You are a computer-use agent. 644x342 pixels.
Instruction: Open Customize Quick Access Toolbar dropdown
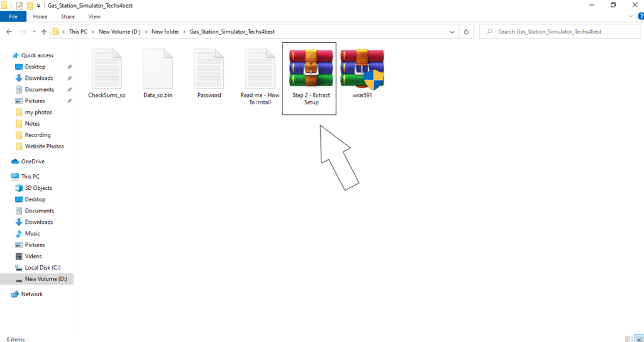[38, 6]
